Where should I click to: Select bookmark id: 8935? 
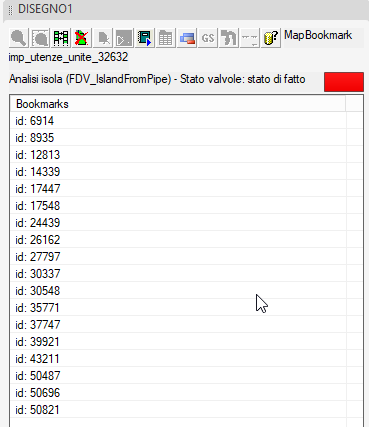point(178,138)
